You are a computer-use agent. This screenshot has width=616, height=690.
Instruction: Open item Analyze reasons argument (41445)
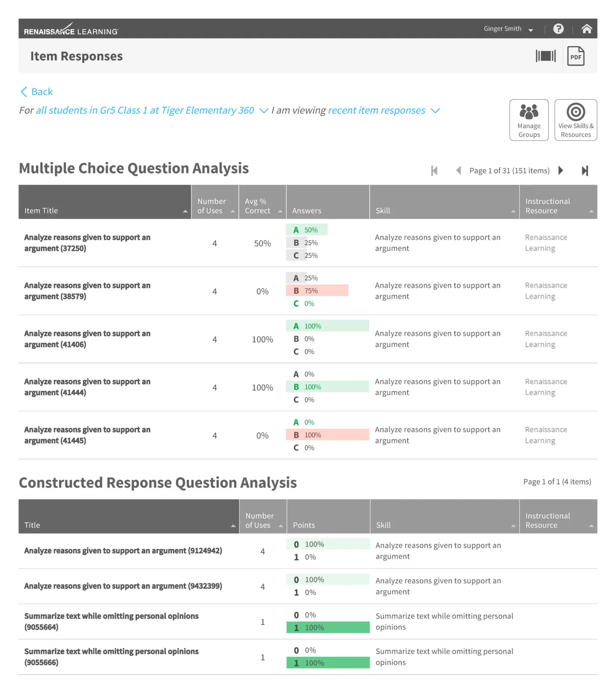coord(87,435)
